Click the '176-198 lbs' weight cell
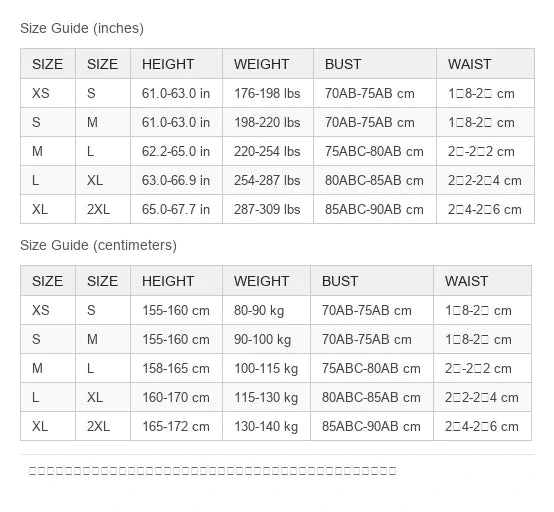554x512 pixels. [268, 93]
